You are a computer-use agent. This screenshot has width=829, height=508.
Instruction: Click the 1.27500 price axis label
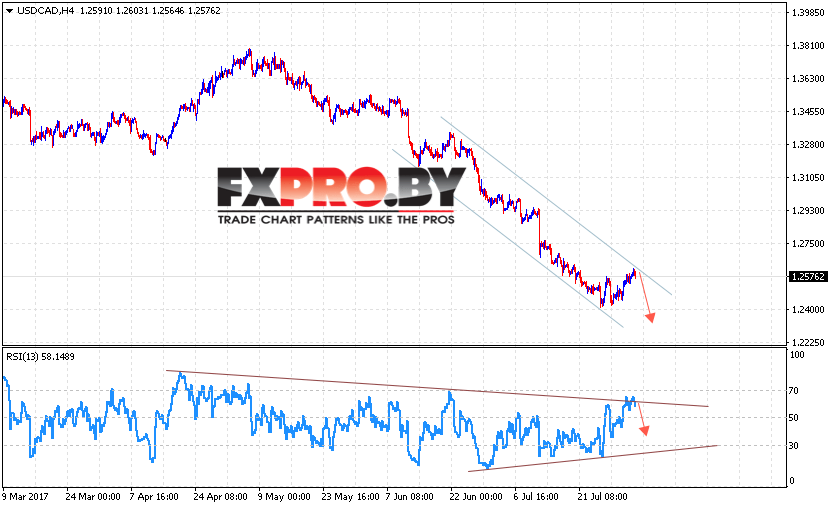(808, 244)
